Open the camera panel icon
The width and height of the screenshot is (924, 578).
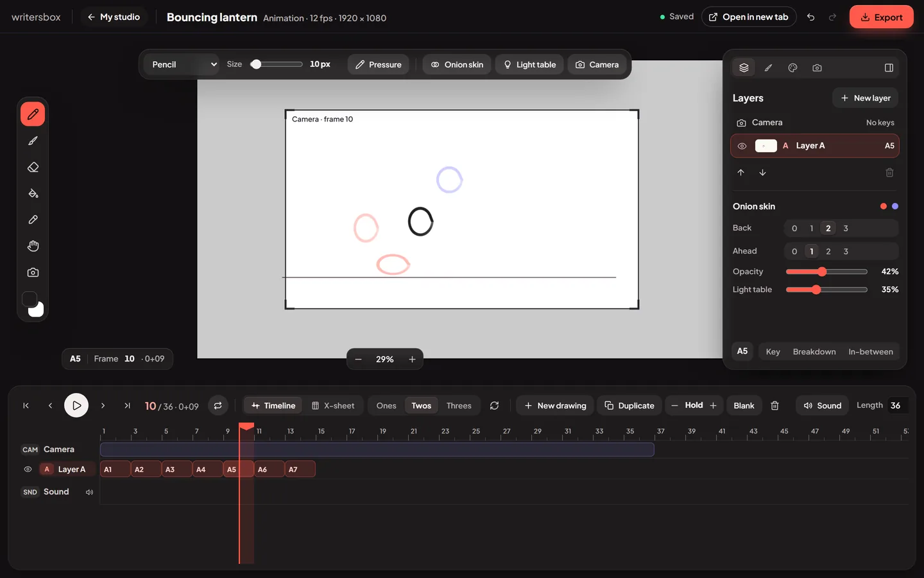[x=817, y=67]
